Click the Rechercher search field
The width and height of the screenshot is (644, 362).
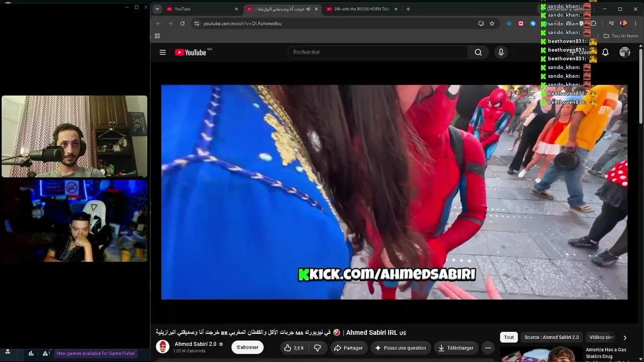[x=377, y=52]
